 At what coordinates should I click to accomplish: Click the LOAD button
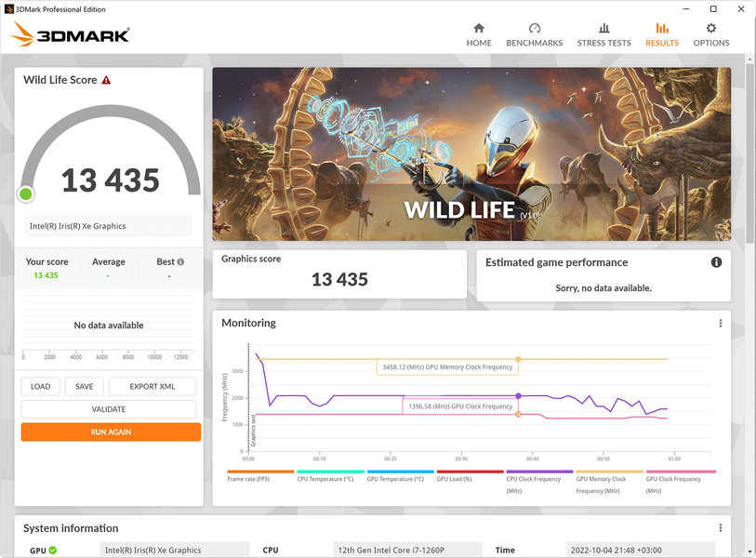[41, 386]
